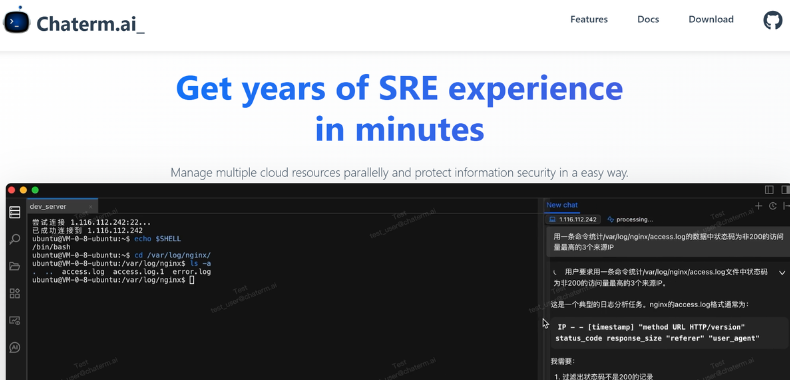Toggle the right panel layout icon

click(x=785, y=190)
